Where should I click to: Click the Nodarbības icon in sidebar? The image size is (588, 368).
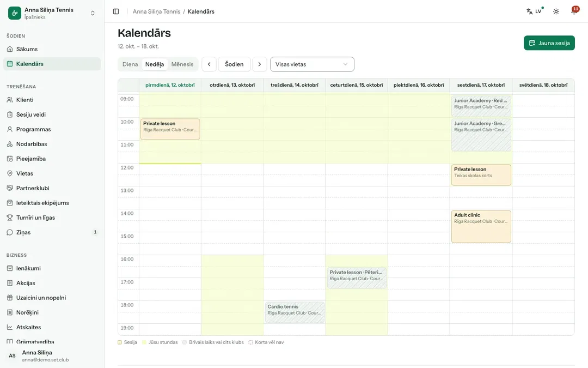pos(10,144)
